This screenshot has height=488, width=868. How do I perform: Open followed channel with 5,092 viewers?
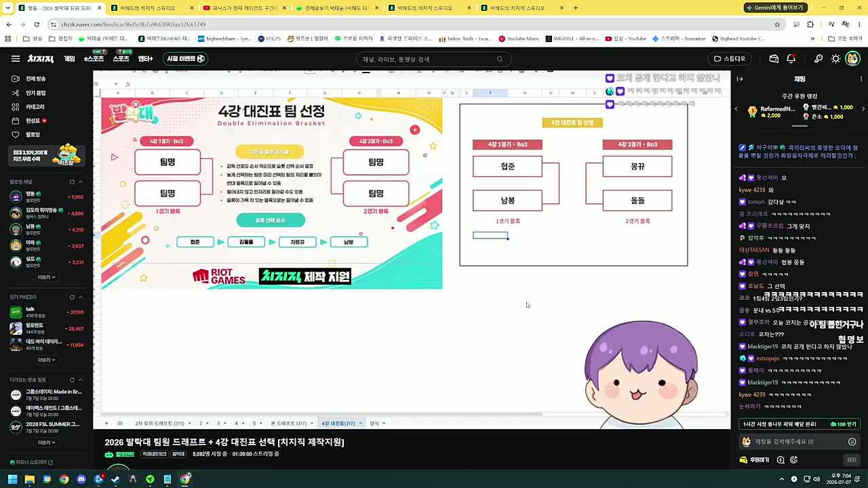tap(46, 197)
